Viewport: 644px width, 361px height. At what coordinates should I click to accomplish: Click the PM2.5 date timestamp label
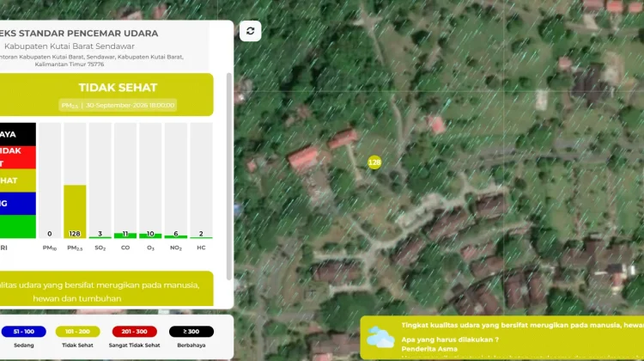point(118,105)
